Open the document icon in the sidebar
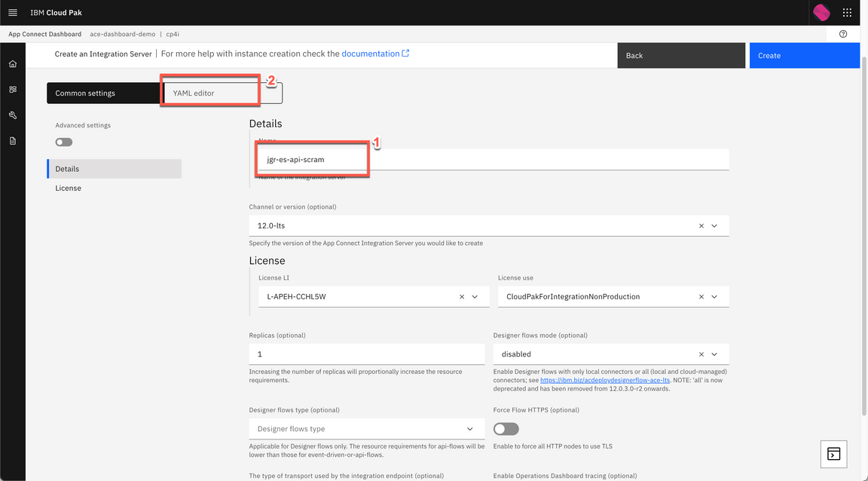 (x=12, y=139)
